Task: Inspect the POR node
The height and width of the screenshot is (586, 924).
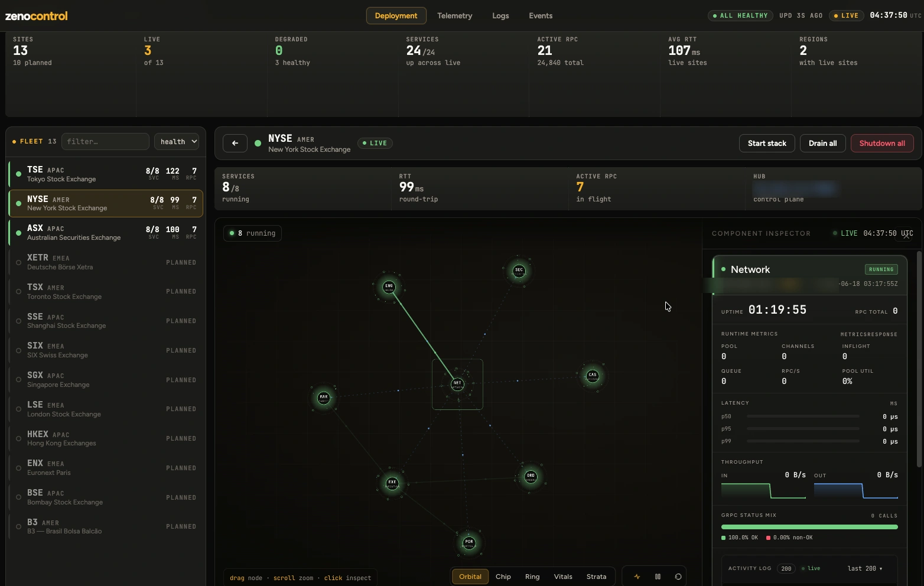Action: (x=469, y=542)
